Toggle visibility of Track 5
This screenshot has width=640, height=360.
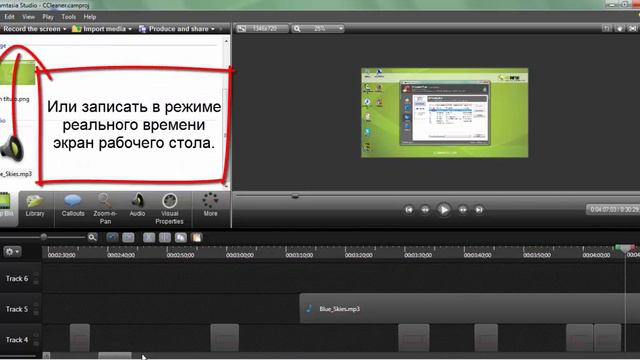[36, 305]
